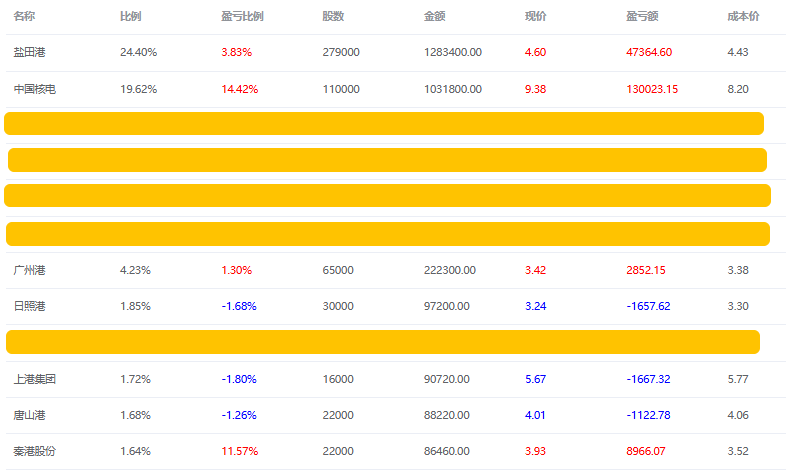Click the 比例 column header
Viewport: 786px width, 470px height.
130,16
